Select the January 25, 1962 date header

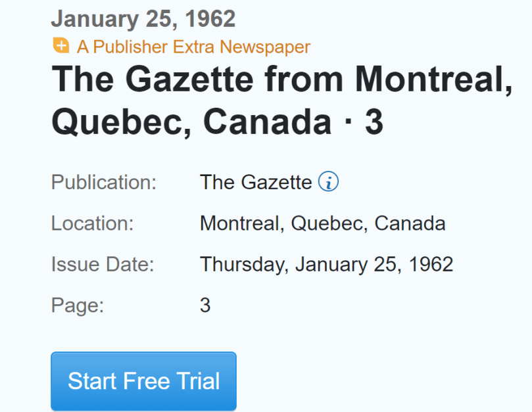[x=143, y=19]
